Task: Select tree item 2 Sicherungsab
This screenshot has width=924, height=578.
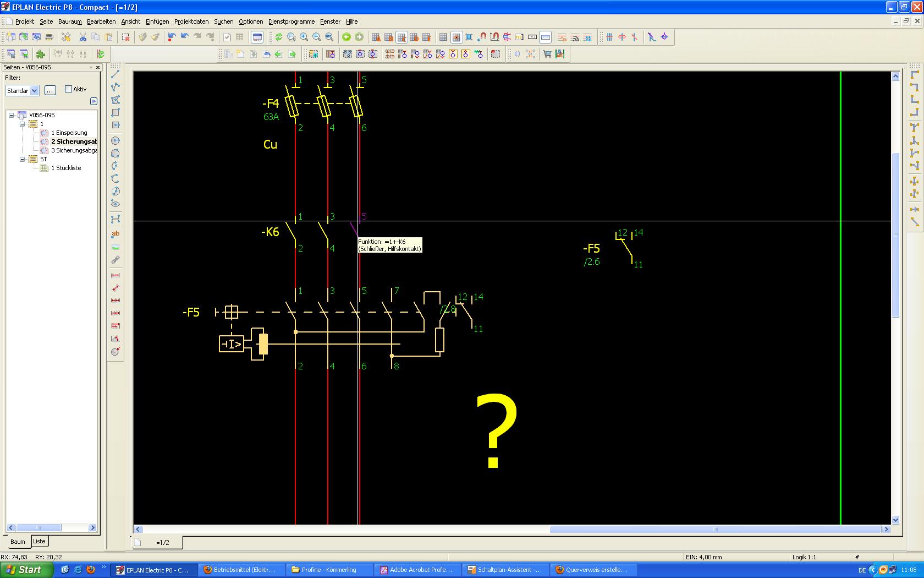Action: tap(74, 141)
